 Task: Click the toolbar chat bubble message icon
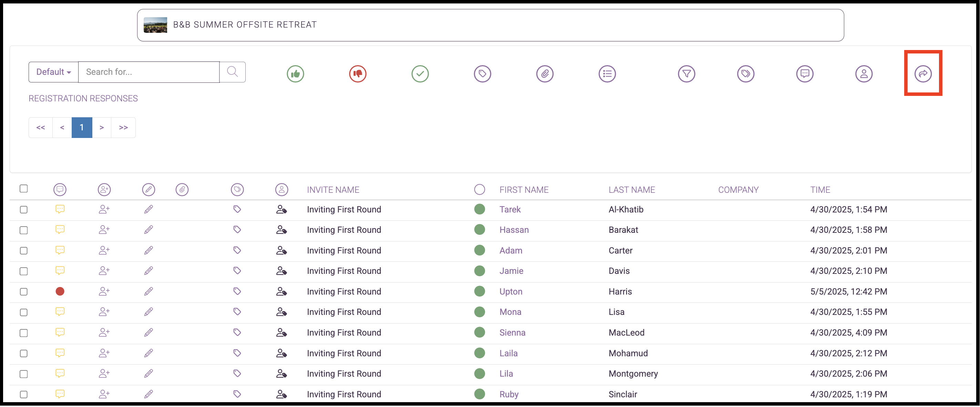point(805,73)
